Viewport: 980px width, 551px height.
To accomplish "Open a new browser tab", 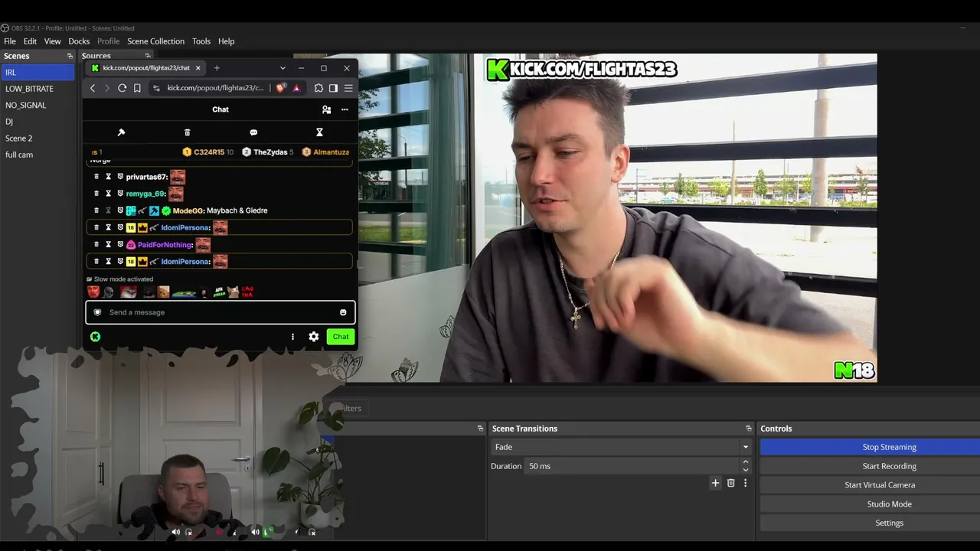I will (217, 68).
